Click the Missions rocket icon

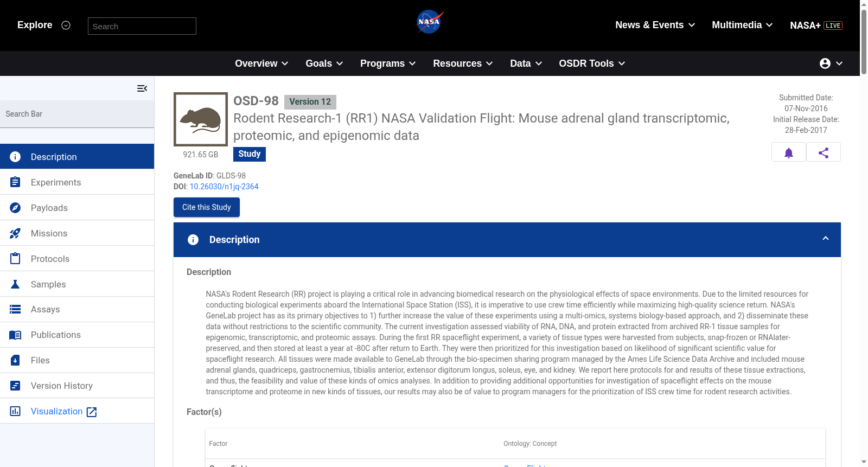point(15,233)
